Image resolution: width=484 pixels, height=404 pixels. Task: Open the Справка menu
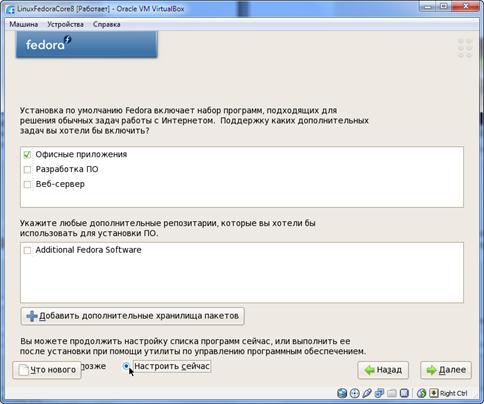click(x=107, y=24)
